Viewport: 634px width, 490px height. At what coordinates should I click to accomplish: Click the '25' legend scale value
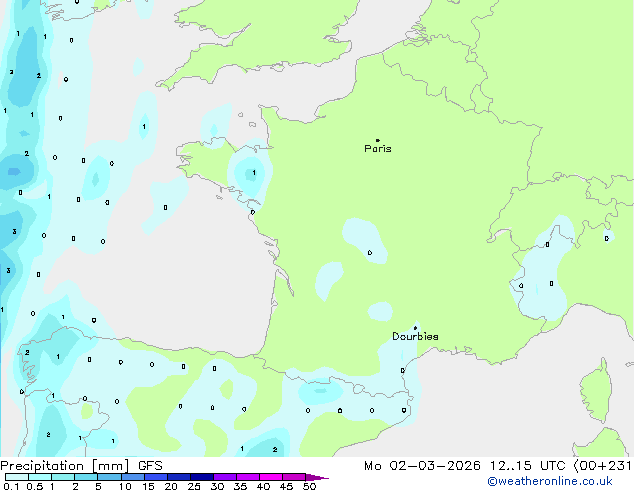[x=194, y=486]
